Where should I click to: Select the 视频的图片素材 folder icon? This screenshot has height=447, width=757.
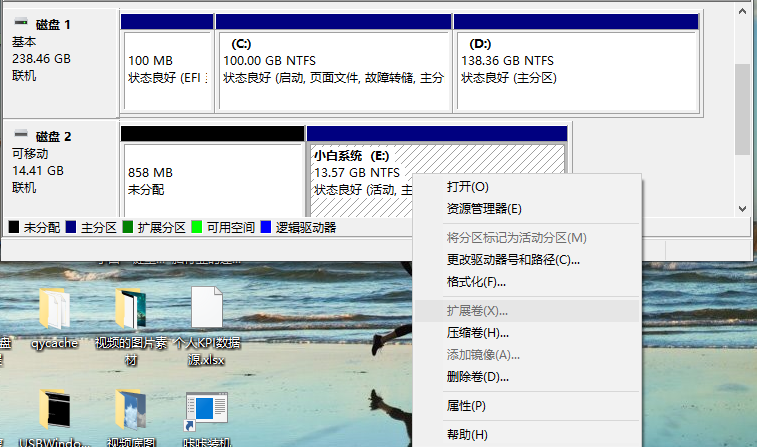pyautogui.click(x=131, y=309)
